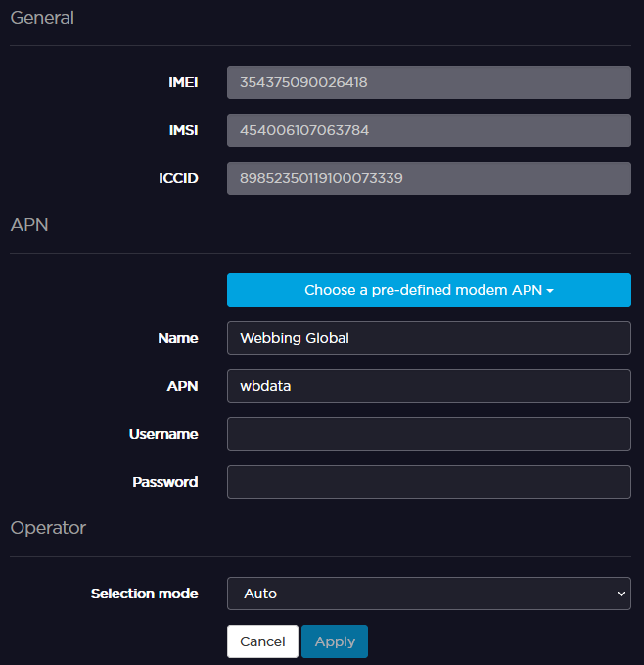Click the Selection mode label
The image size is (644, 665).
point(144,594)
